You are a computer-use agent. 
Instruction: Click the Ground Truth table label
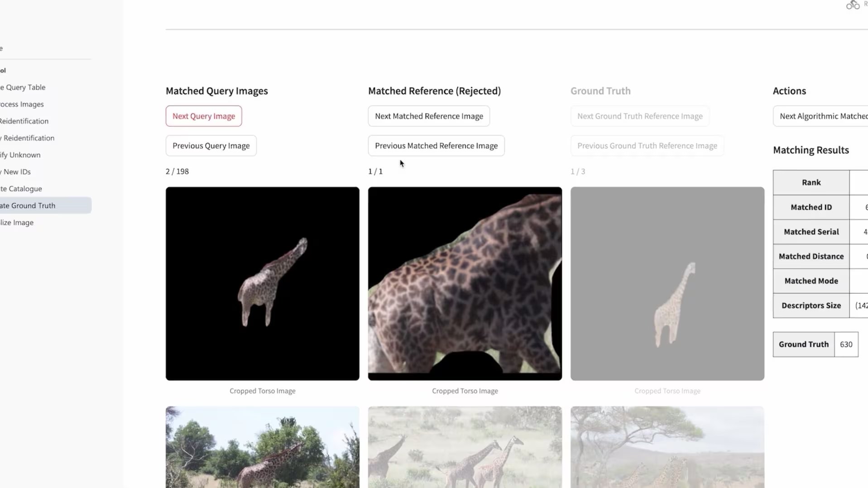pos(804,344)
